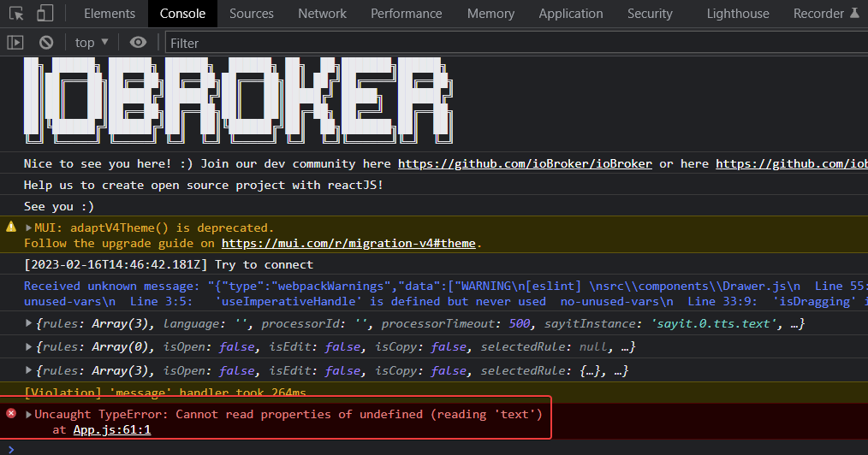Select the Console tab
Viewport: 868px width, 455px height.
[182, 14]
